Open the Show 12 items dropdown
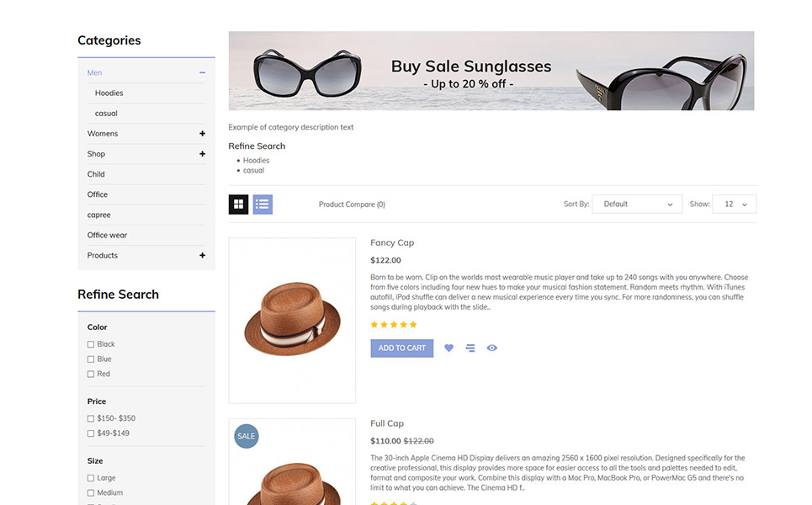Image resolution: width=812 pixels, height=505 pixels. click(x=735, y=204)
